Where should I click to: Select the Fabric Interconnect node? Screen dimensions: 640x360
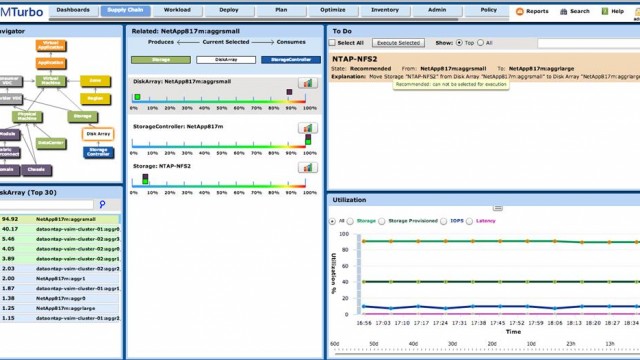pyautogui.click(x=10, y=152)
